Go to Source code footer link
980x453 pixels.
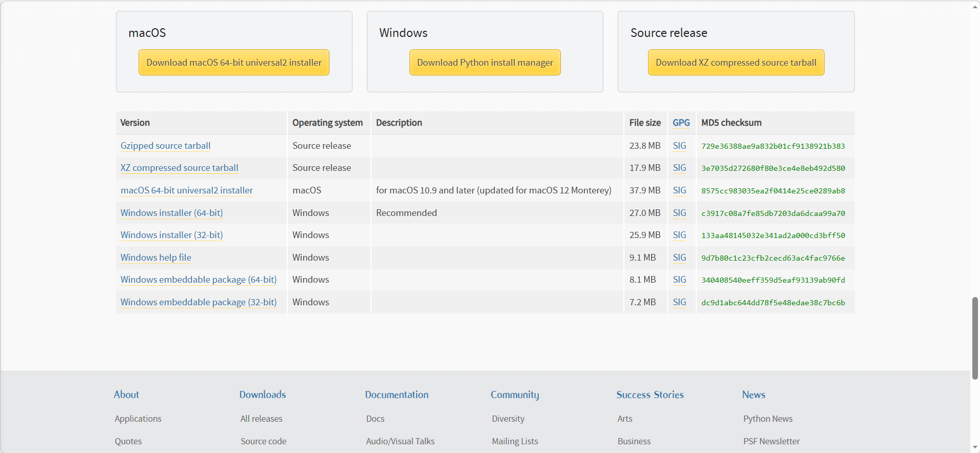[x=264, y=441]
